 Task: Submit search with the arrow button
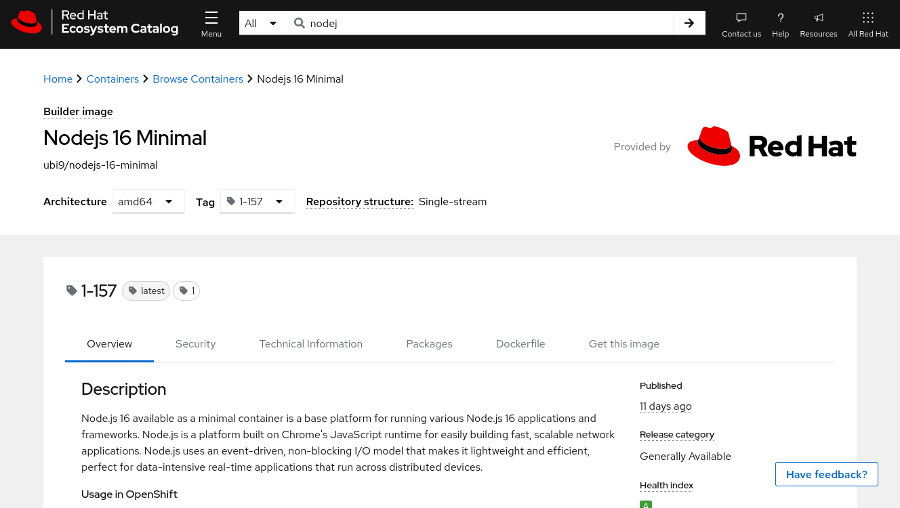(x=688, y=23)
